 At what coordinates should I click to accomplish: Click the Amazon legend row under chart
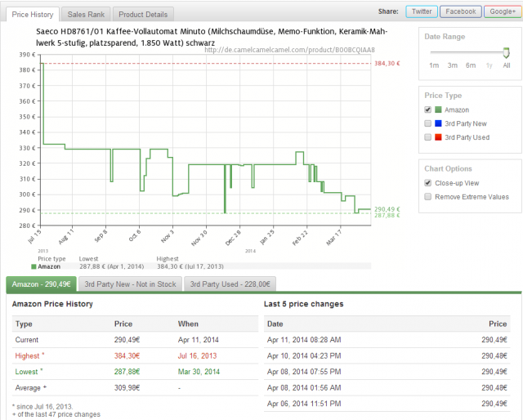pos(201,266)
